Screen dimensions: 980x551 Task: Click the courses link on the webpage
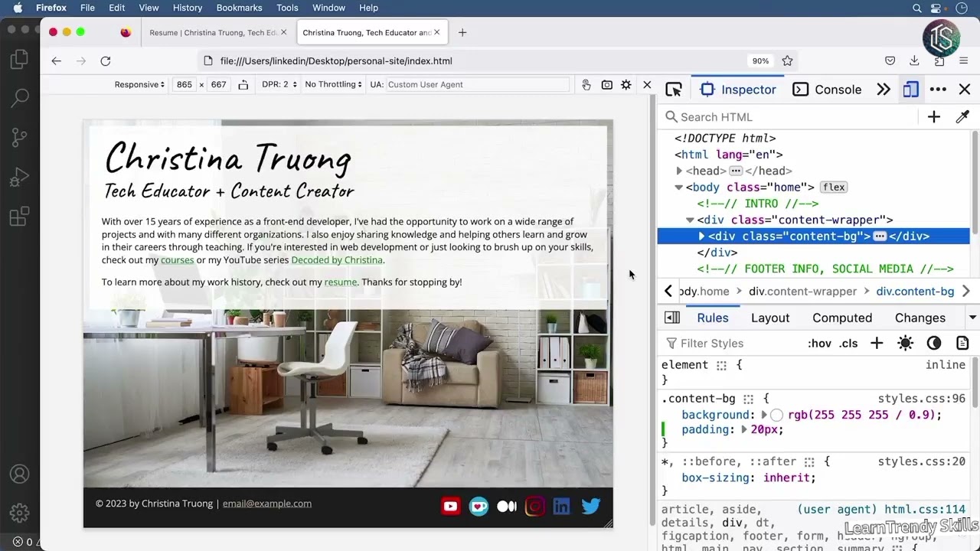pyautogui.click(x=177, y=260)
